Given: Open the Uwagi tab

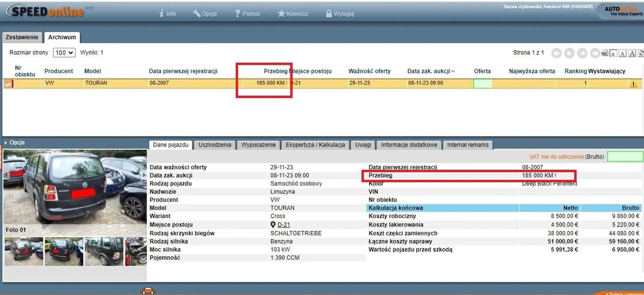Looking at the screenshot, I should point(364,145).
